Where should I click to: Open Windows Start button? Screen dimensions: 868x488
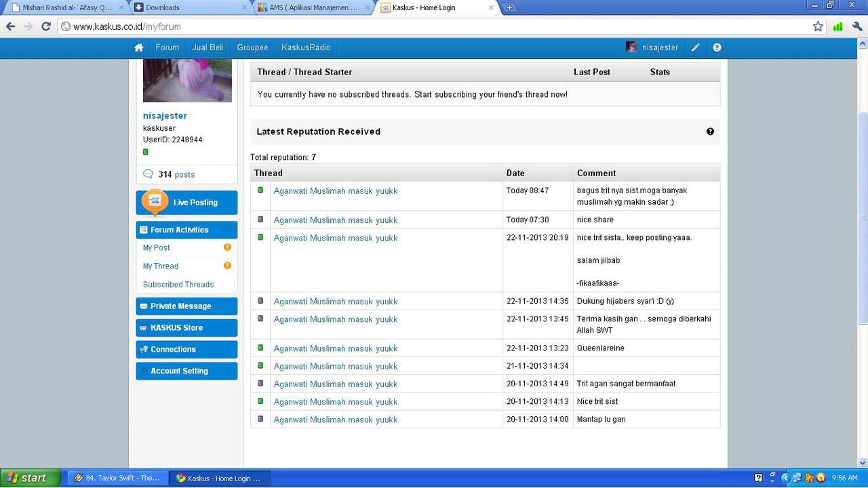coord(31,478)
